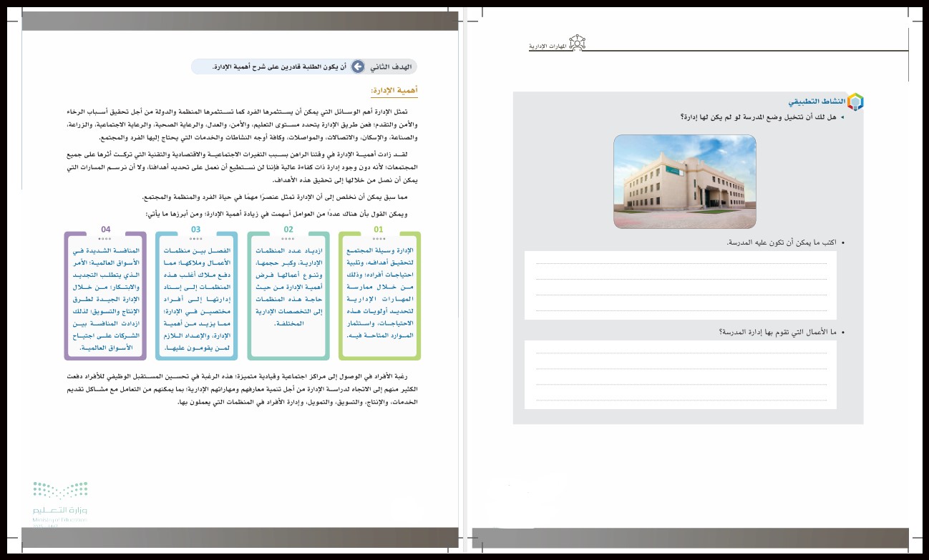Click the hexagon icon next to النشاط التطبيقي
Image resolution: width=929 pixels, height=560 pixels.
tap(855, 102)
